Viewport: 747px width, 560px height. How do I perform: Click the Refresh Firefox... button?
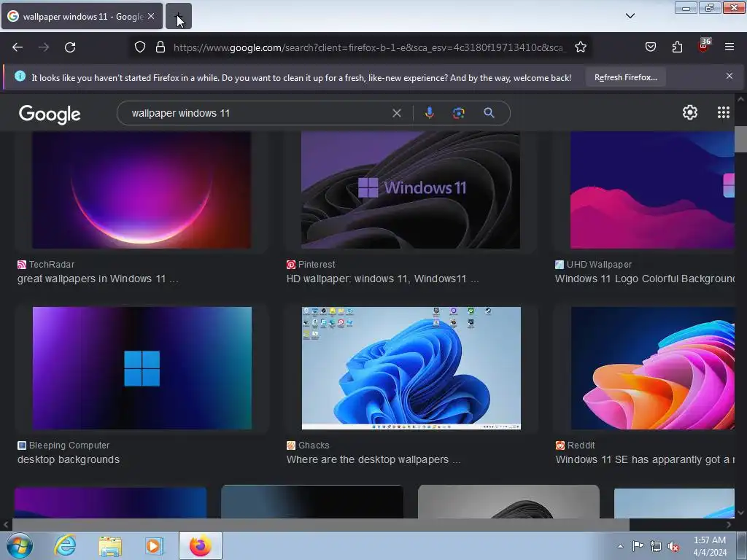(625, 77)
